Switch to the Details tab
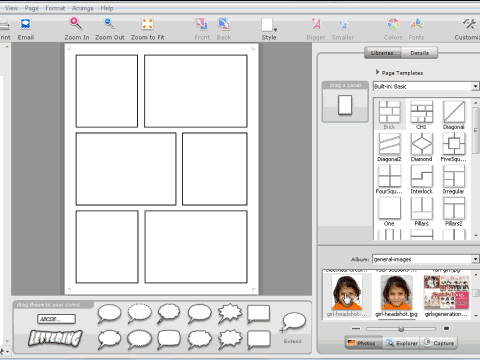Viewport: 480px width, 360px height. [419, 53]
